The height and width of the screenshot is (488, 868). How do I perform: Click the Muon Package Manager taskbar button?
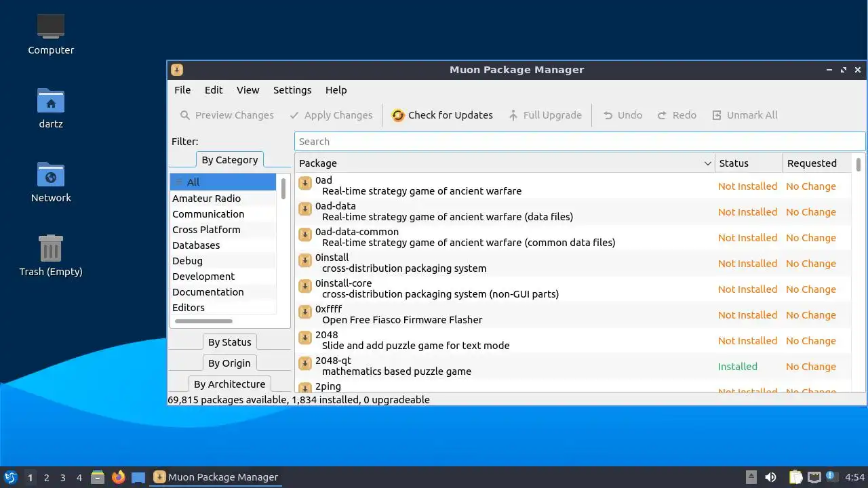(216, 477)
